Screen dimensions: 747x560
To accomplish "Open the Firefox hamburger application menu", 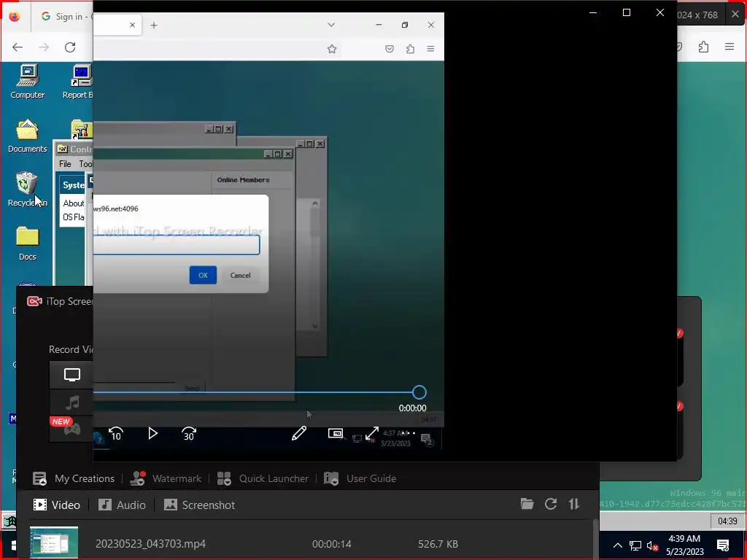I will pyautogui.click(x=729, y=47).
